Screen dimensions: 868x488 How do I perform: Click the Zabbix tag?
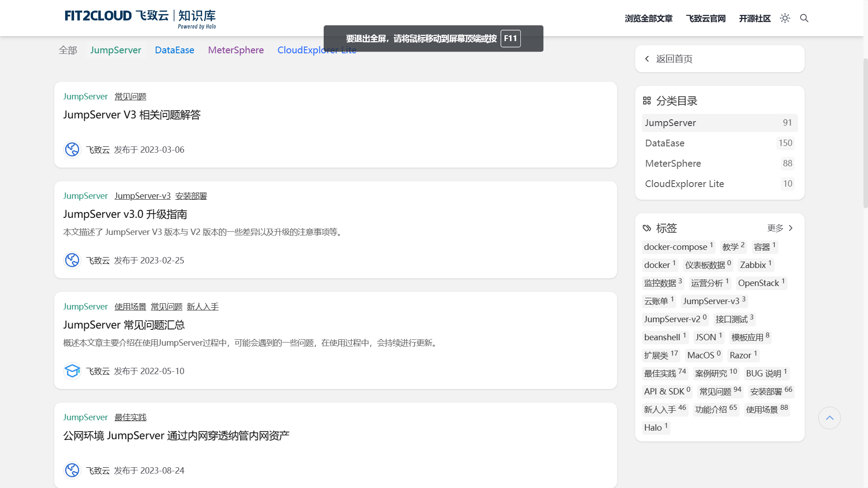pyautogui.click(x=756, y=265)
